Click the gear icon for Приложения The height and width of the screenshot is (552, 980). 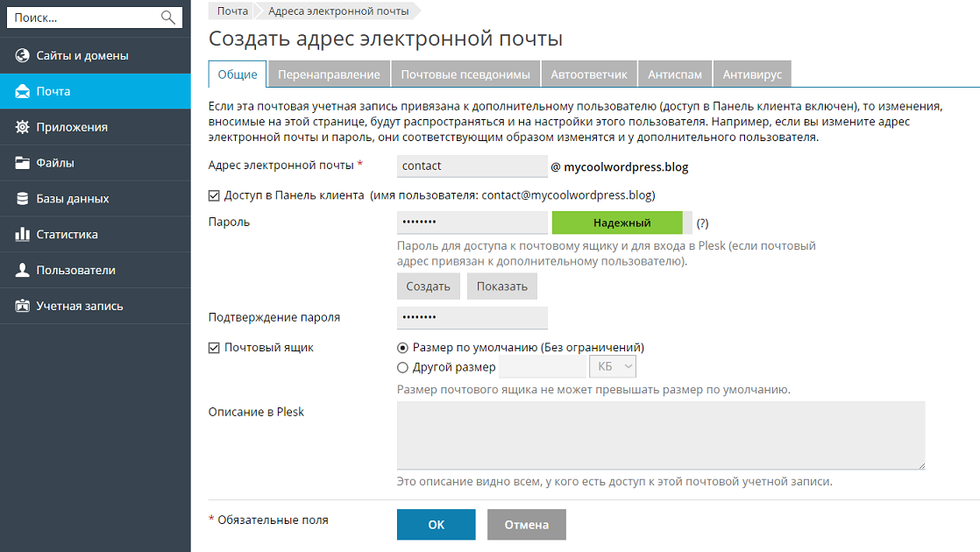coord(23,127)
